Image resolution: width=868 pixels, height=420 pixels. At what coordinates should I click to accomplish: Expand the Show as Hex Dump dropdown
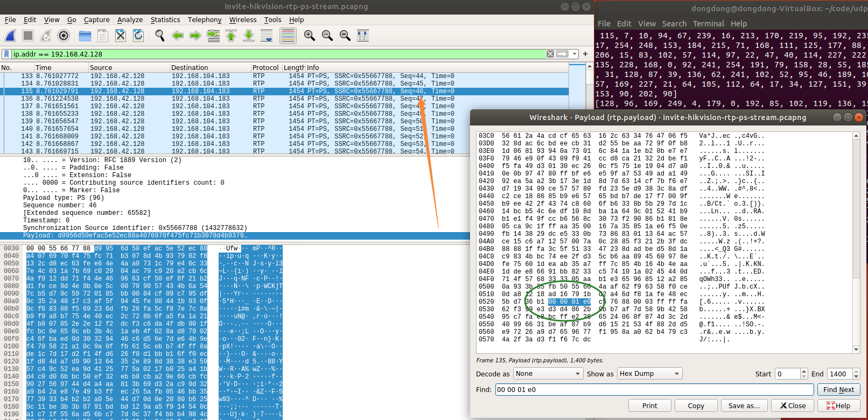point(649,374)
